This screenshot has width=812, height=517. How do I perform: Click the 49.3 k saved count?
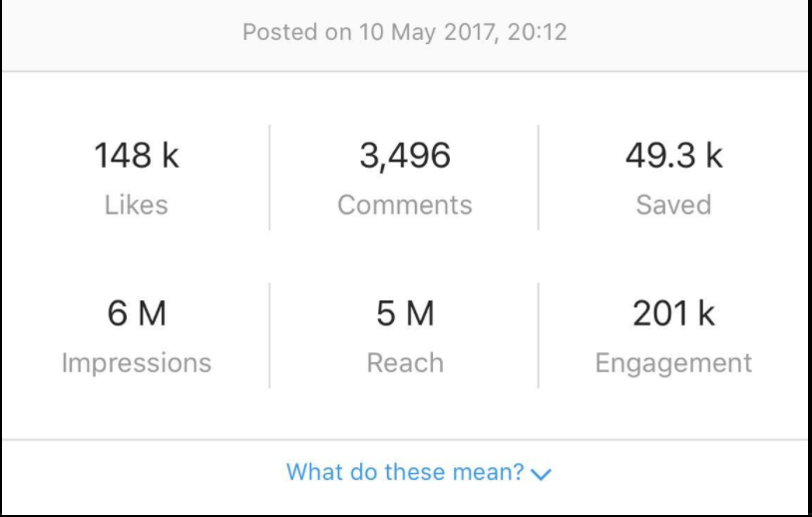tap(673, 156)
